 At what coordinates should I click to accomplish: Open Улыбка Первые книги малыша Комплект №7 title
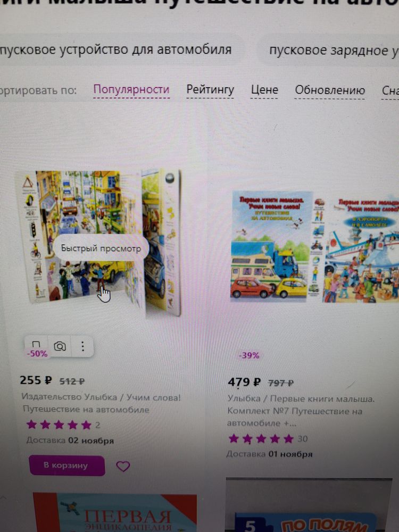(x=301, y=411)
